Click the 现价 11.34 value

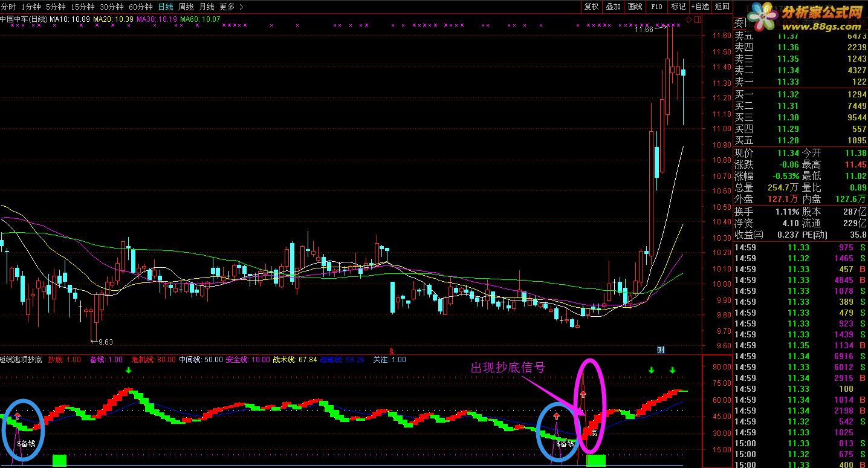(x=788, y=153)
